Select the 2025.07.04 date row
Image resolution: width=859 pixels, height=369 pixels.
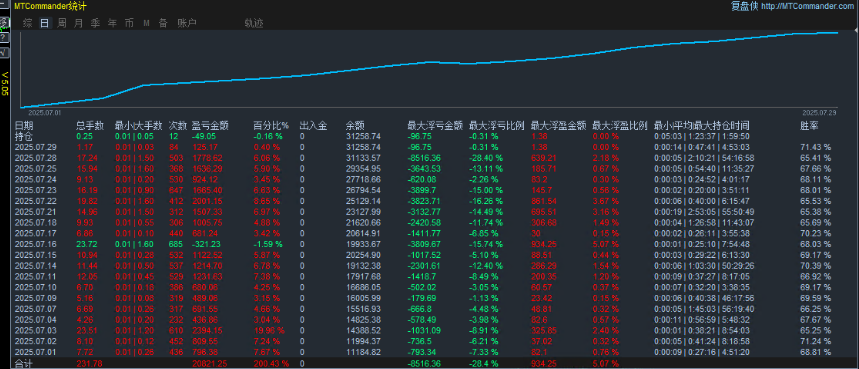click(36, 319)
